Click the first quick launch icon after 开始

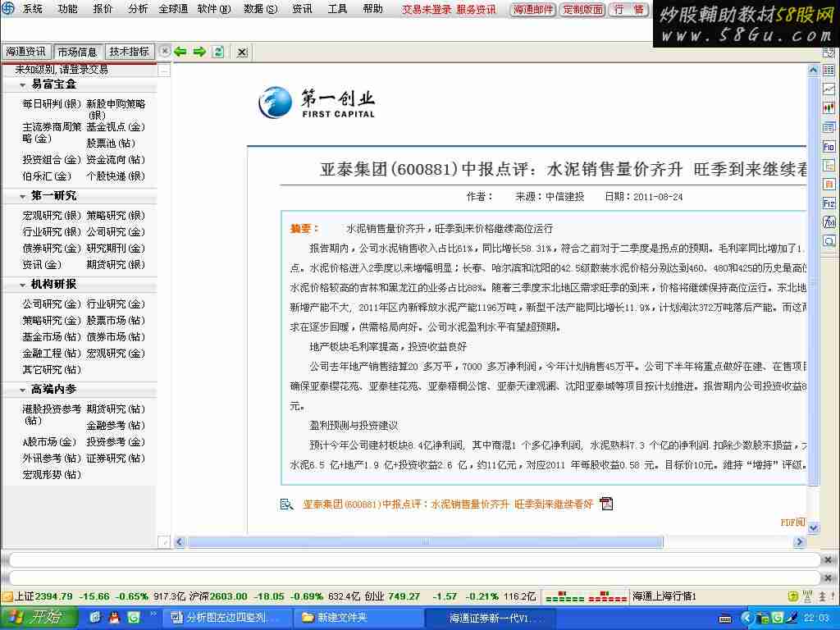95,618
